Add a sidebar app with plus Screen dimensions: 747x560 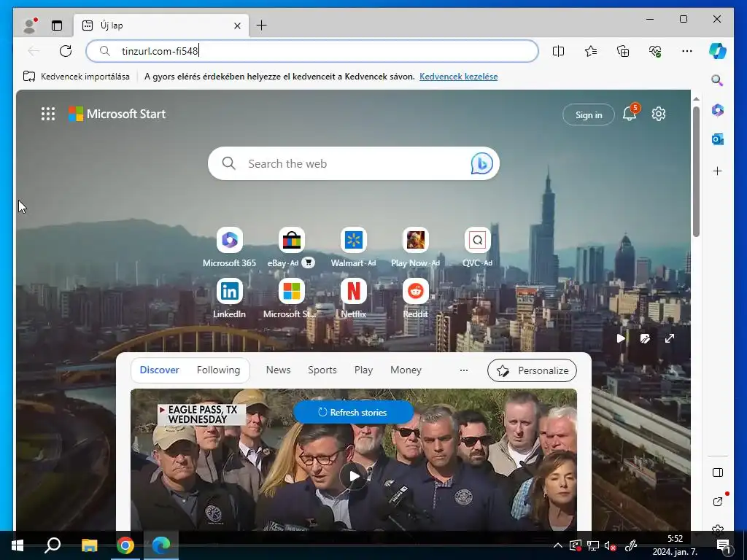(718, 171)
